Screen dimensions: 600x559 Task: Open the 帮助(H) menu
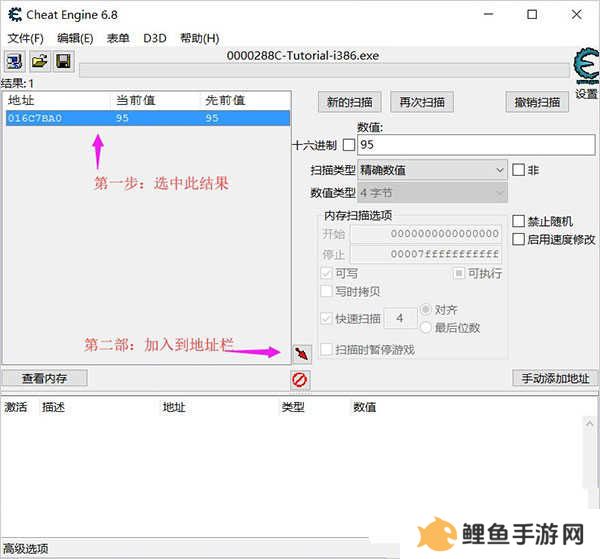pos(199,38)
